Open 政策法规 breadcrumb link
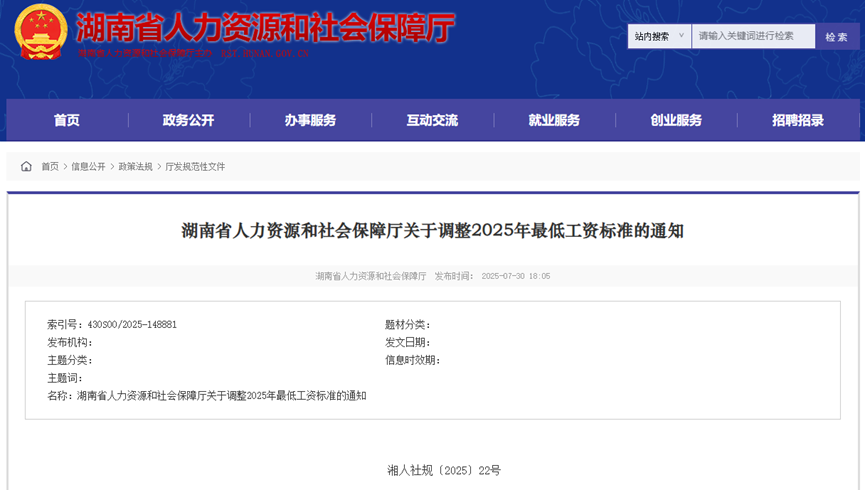The image size is (865, 490). (x=135, y=167)
